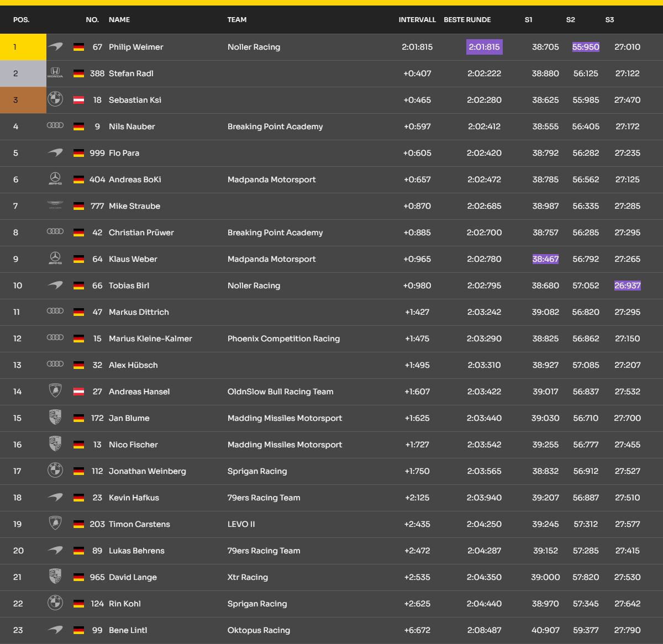Image resolution: width=663 pixels, height=644 pixels.
Task: Click the Austrian flag next to Sebastian Ksi
Action: (x=78, y=100)
